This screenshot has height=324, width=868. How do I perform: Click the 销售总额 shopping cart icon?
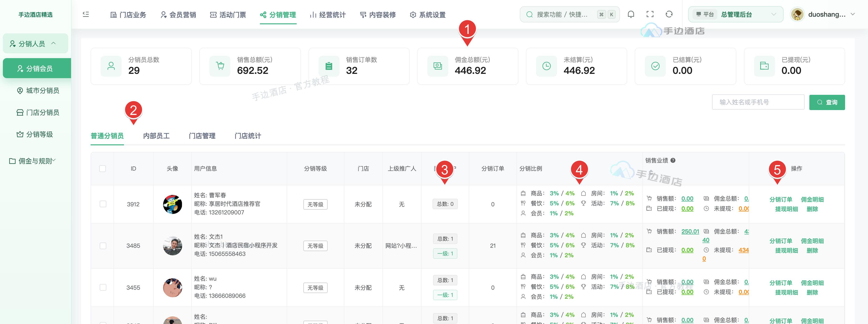coord(220,66)
